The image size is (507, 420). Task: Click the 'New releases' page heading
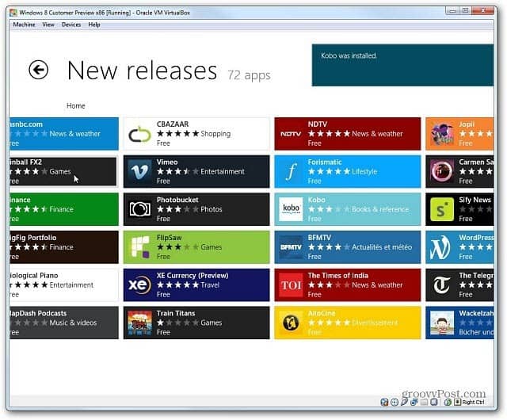pyautogui.click(x=143, y=71)
